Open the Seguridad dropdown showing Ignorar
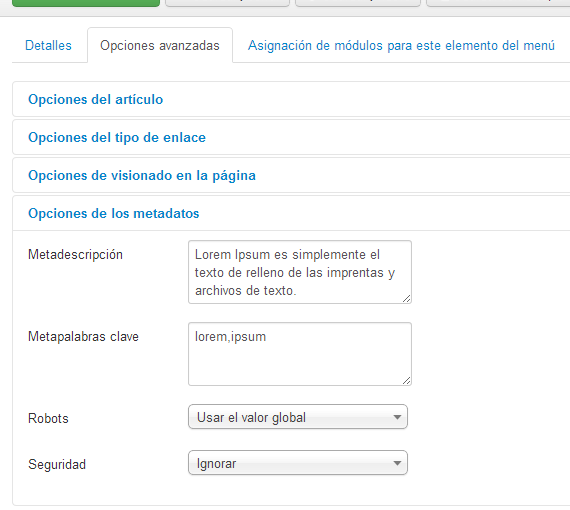This screenshot has height=510, width=570. click(x=298, y=463)
